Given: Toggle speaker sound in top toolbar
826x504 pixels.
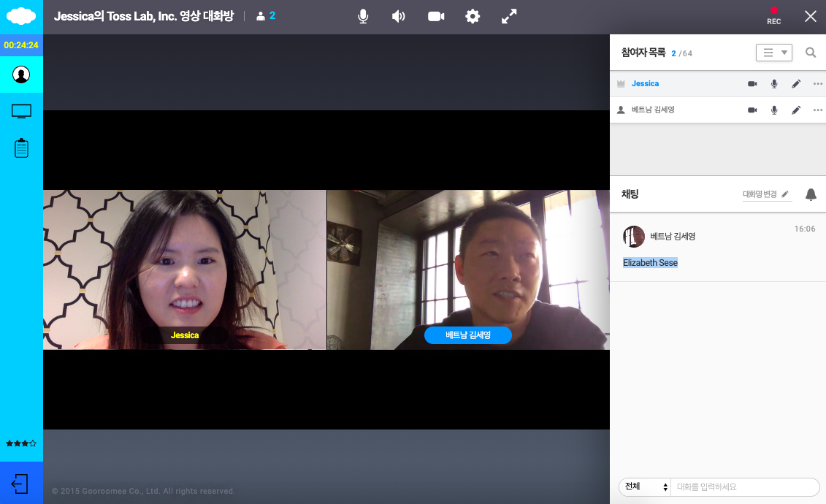Looking at the screenshot, I should click(x=399, y=16).
